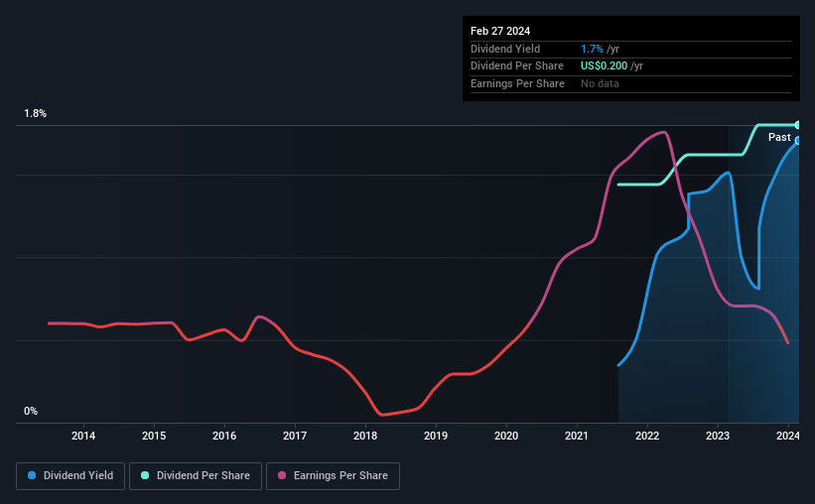Select the 2014 label on the time axis
The height and width of the screenshot is (504, 815).
[83, 436]
